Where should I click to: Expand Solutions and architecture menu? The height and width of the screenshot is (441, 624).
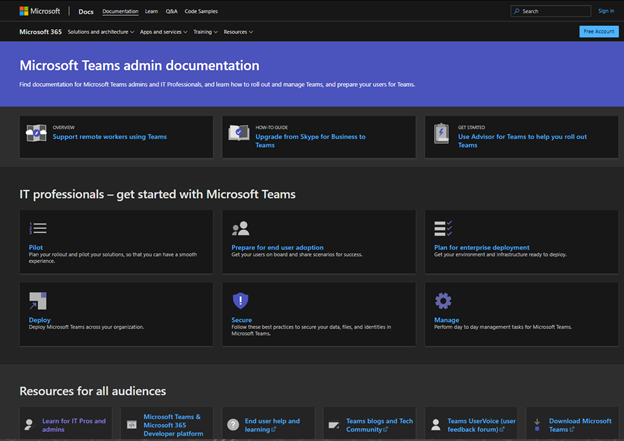tap(101, 32)
